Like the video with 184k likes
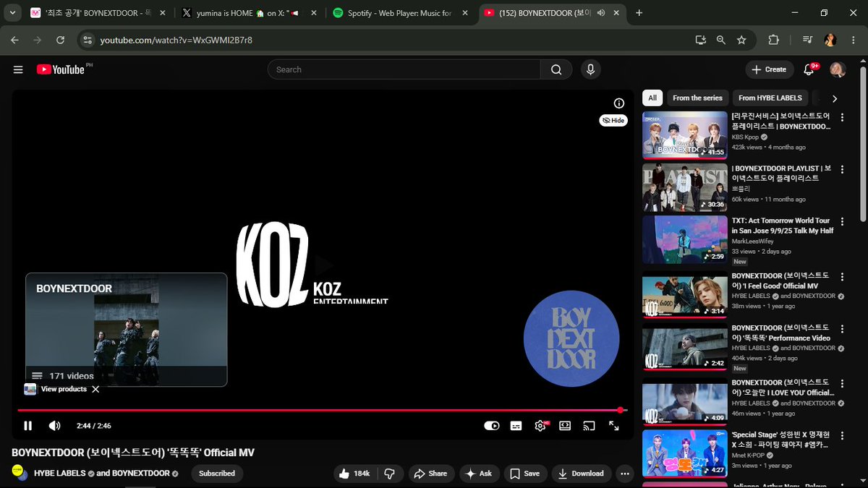This screenshot has width=868, height=488. pyautogui.click(x=355, y=474)
